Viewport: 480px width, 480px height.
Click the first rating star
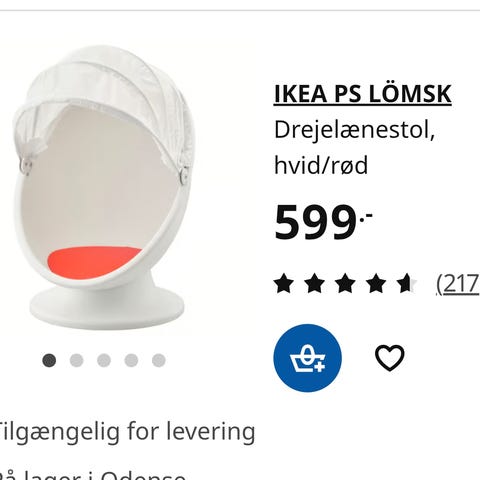pyautogui.click(x=284, y=283)
